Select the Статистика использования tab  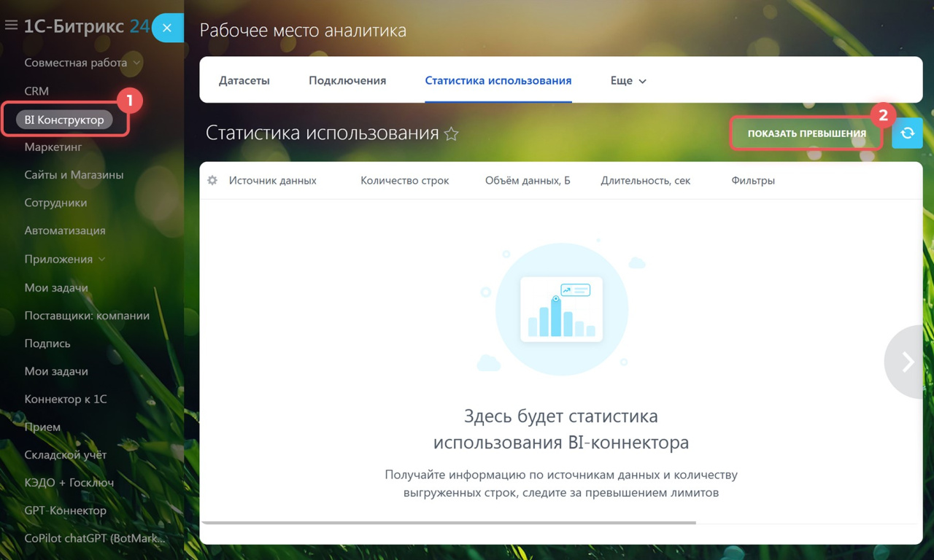(498, 81)
